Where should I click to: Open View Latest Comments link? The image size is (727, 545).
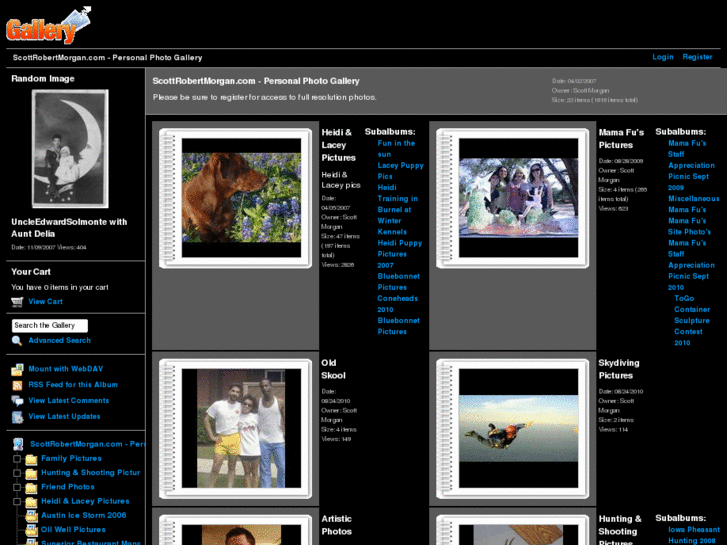[x=69, y=401]
